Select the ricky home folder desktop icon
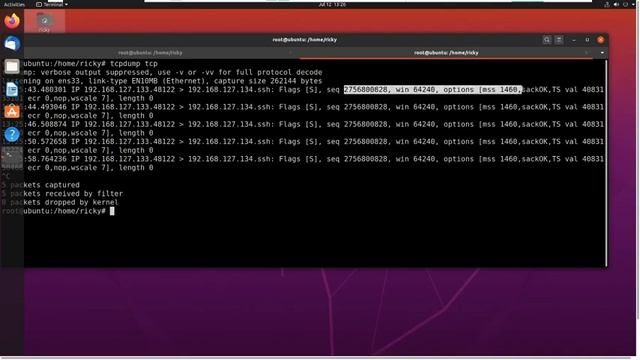The width and height of the screenshot is (640, 360). [44, 22]
